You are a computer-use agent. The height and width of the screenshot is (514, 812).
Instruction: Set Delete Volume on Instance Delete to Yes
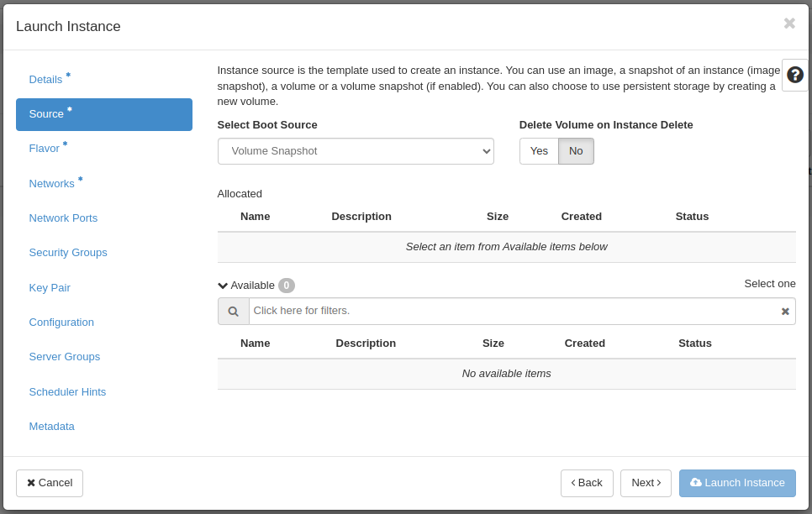pos(539,151)
